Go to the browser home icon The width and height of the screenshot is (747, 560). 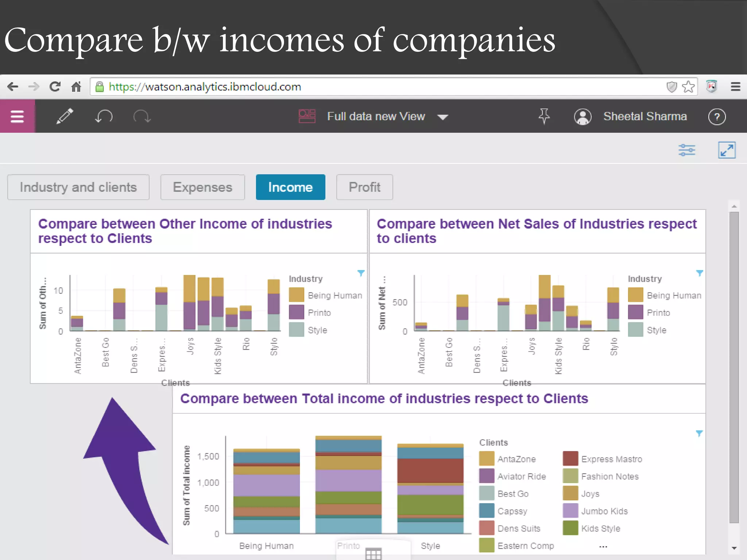point(76,87)
